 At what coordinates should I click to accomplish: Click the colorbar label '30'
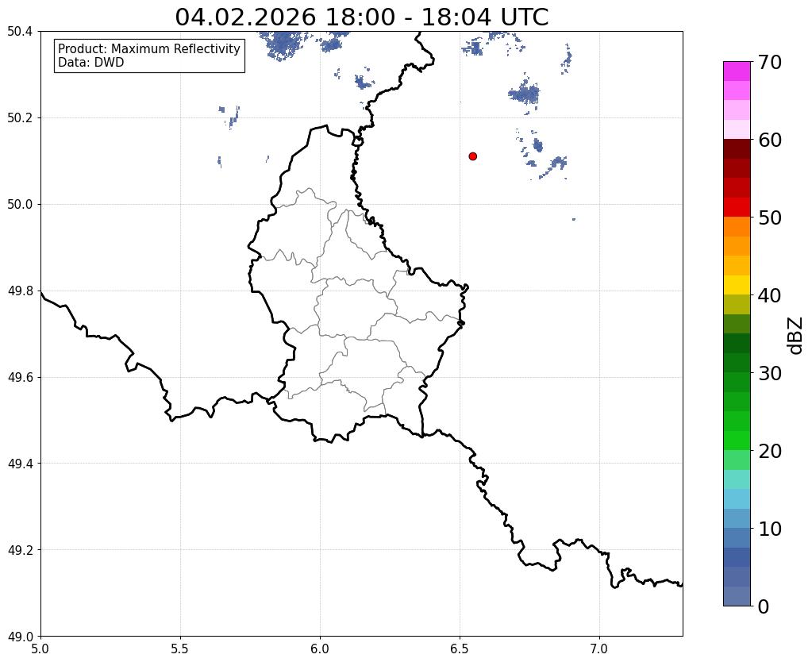coord(770,373)
